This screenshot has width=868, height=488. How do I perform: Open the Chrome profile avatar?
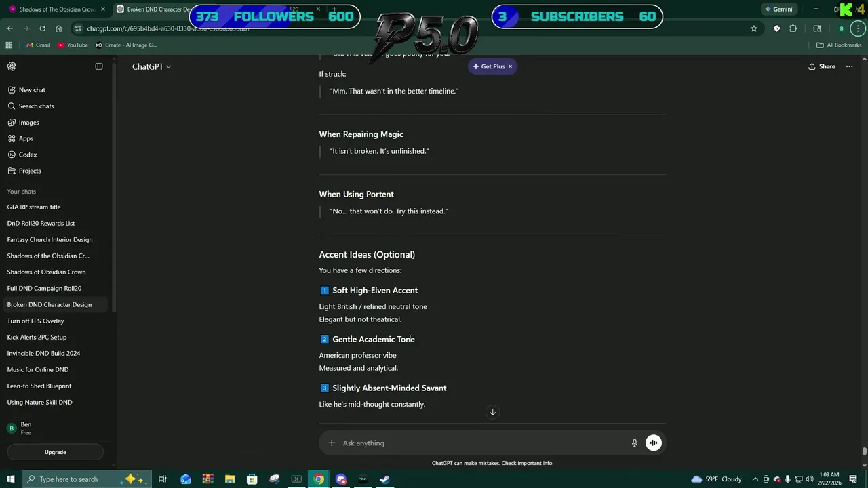pyautogui.click(x=842, y=28)
